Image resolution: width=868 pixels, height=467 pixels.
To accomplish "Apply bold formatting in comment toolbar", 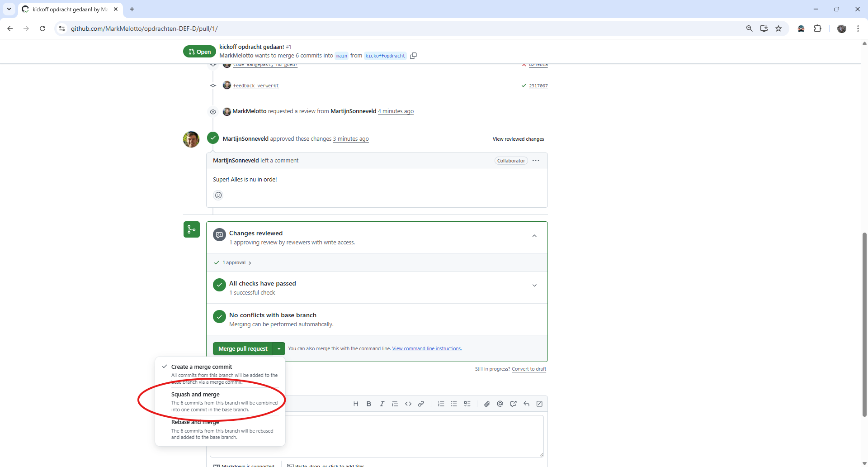I will [369, 404].
